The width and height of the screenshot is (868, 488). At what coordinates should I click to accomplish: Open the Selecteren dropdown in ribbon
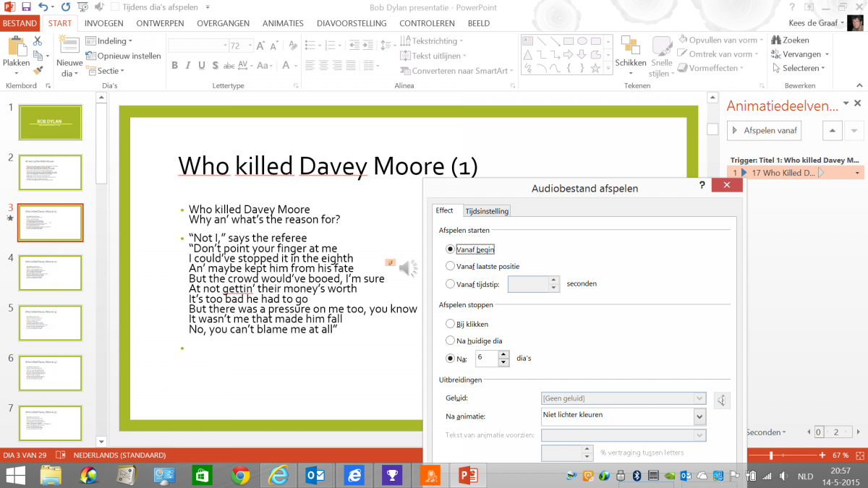pos(804,68)
